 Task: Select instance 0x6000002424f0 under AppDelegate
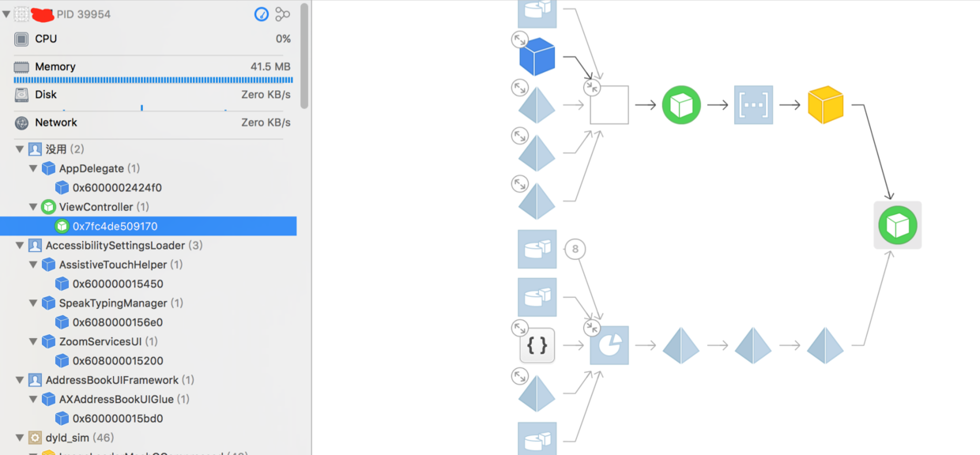point(117,188)
